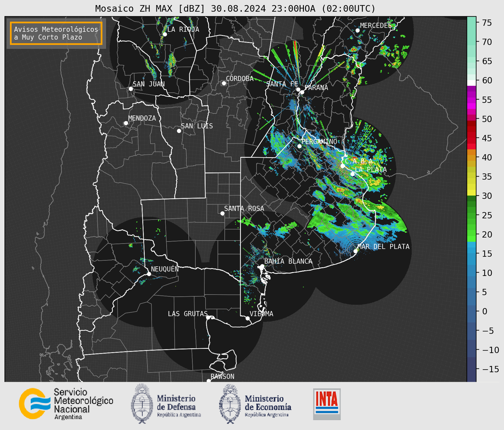Click the 0 value on the dBZ scale
Screen dimensions: 504x430
484,311
